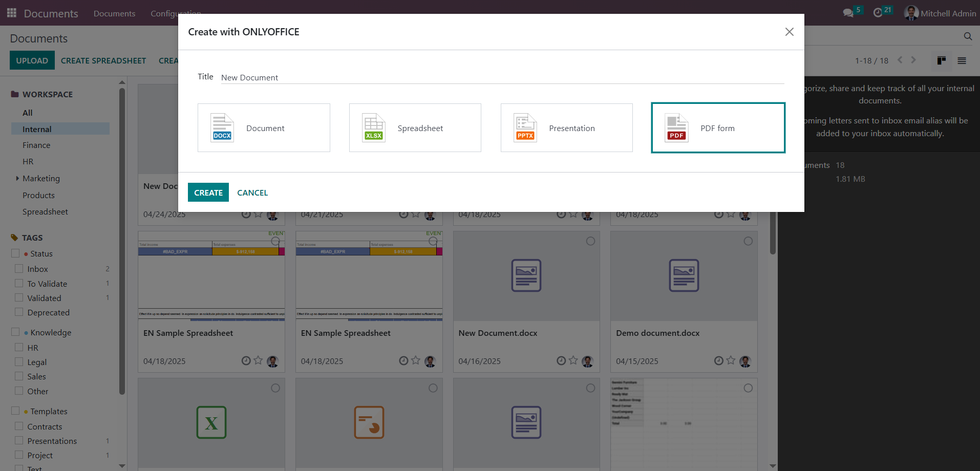This screenshot has width=980, height=471.
Task: Check the Contracts tag checkbox
Action: 19,426
